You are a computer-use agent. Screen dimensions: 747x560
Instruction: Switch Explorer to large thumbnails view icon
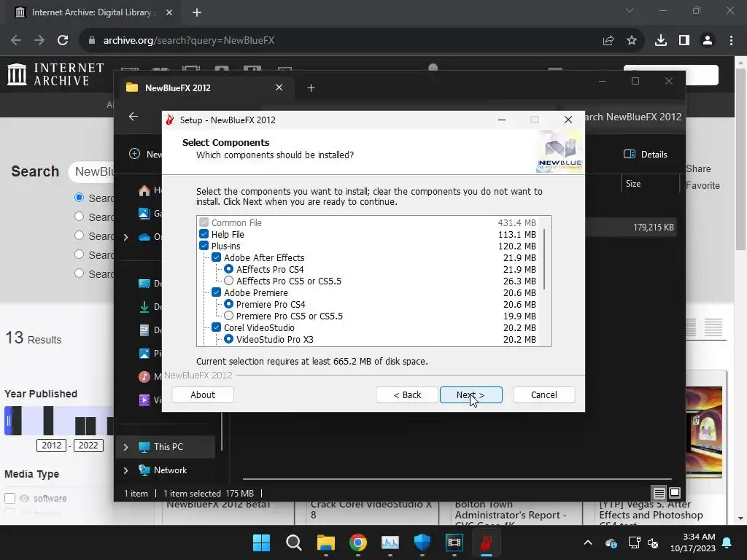(675, 493)
